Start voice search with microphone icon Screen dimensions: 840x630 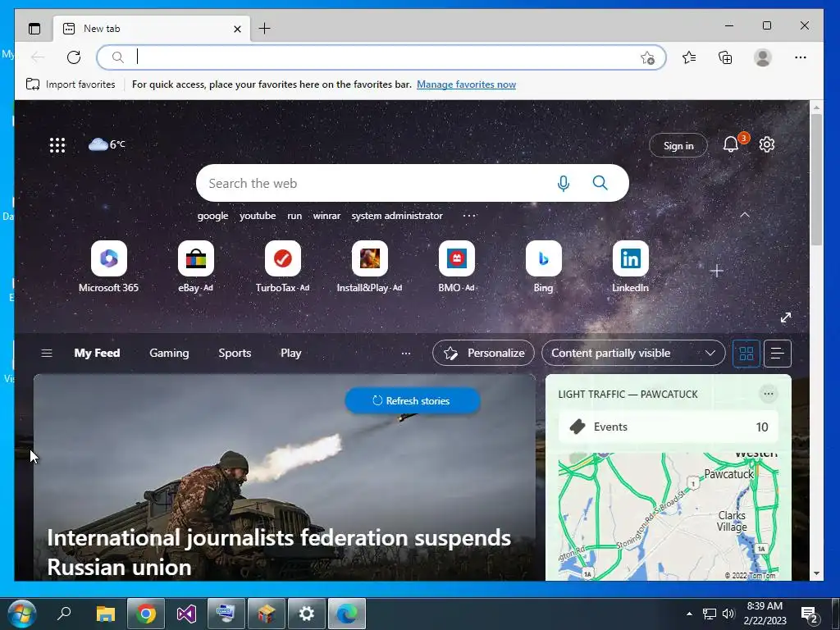[563, 183]
